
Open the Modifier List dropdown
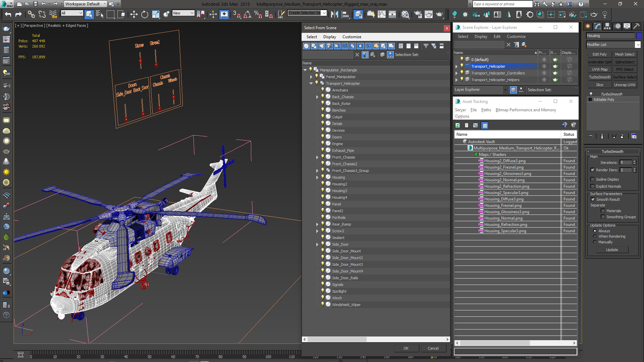(x=638, y=45)
